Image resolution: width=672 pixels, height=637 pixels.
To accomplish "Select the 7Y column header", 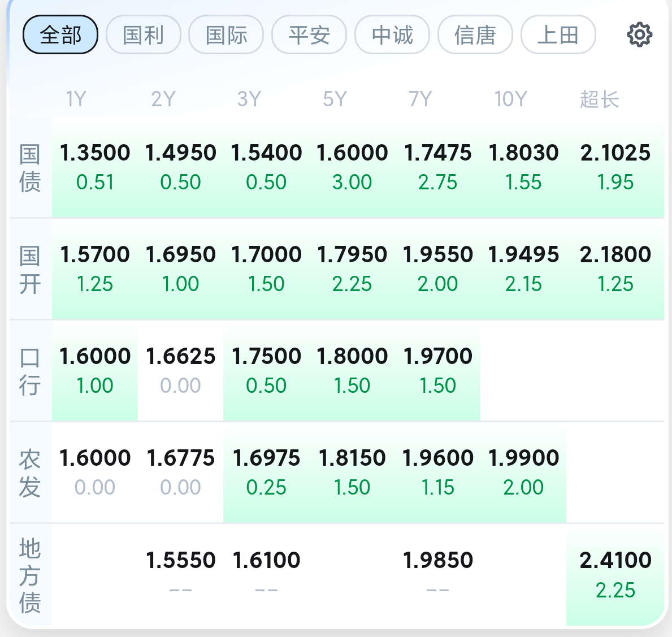I will click(x=420, y=99).
